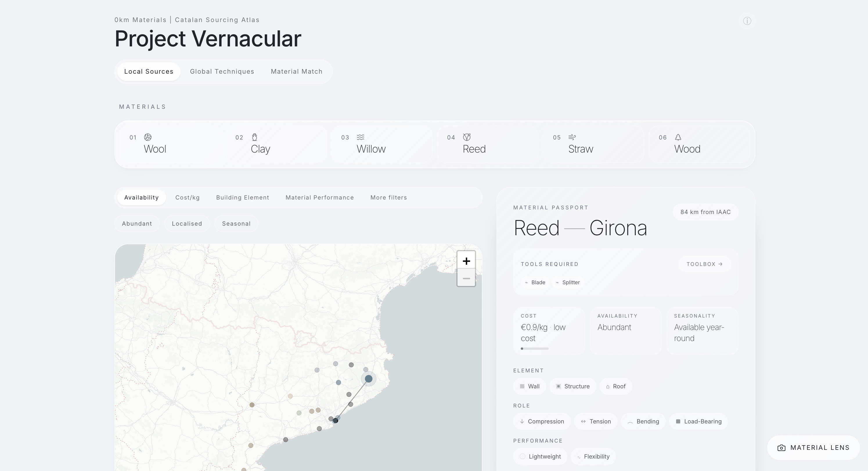The image size is (868, 471).
Task: Click the Flexibility performance chip
Action: click(593, 456)
